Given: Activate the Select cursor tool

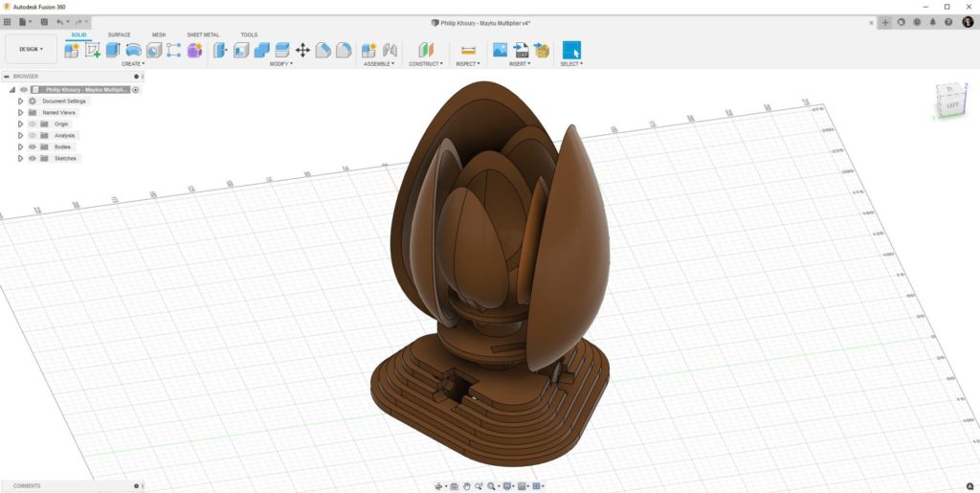Looking at the screenshot, I should 571,50.
